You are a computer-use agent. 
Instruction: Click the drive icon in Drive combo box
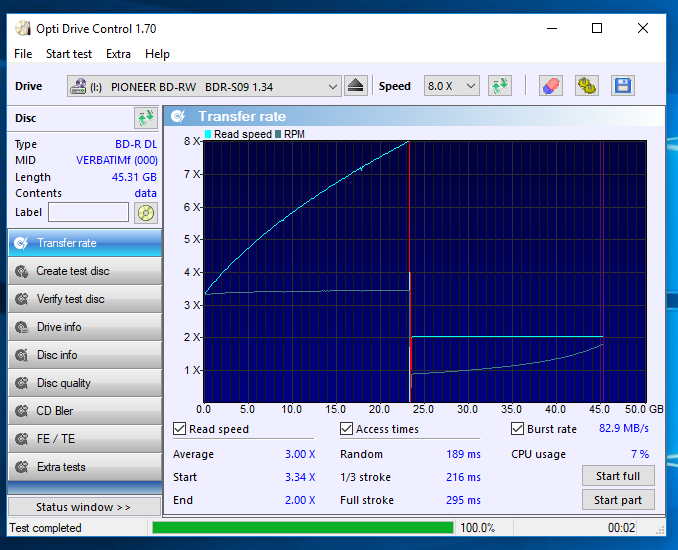(x=78, y=86)
